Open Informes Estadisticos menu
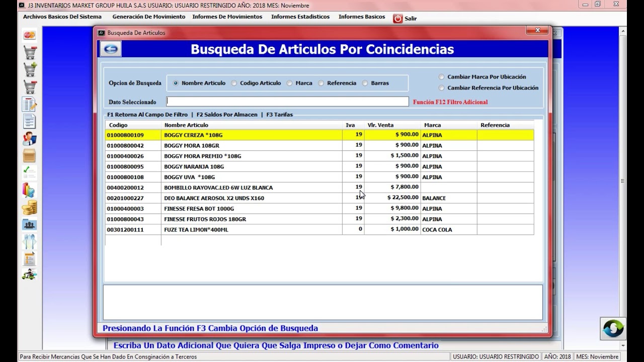Viewport: 644px width, 362px height. coord(300,17)
